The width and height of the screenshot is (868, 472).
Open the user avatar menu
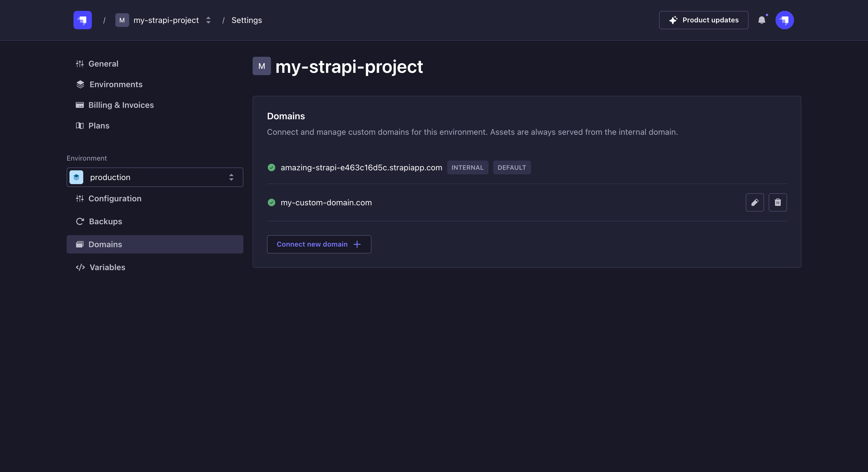click(x=784, y=20)
